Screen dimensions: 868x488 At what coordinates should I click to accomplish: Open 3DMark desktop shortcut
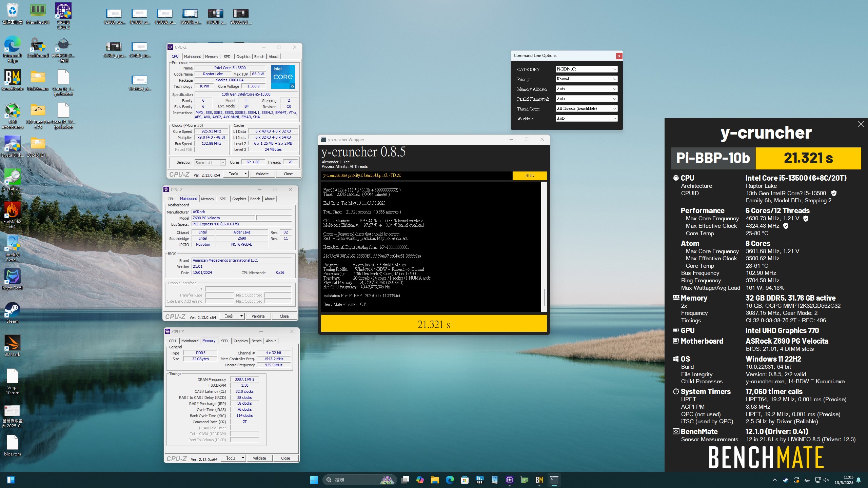13,346
